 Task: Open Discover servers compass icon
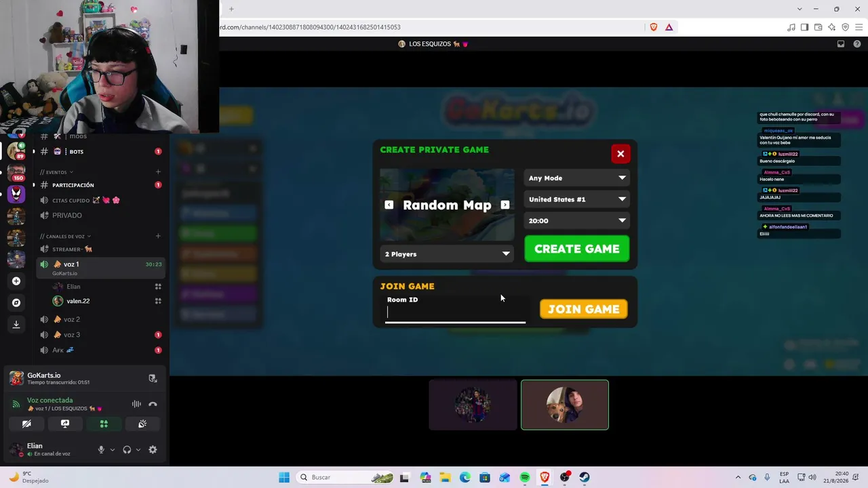(16, 303)
